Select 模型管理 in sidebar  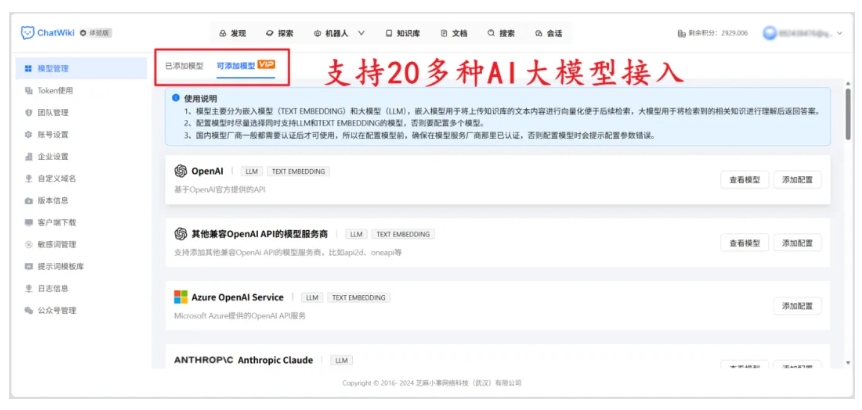(81, 69)
